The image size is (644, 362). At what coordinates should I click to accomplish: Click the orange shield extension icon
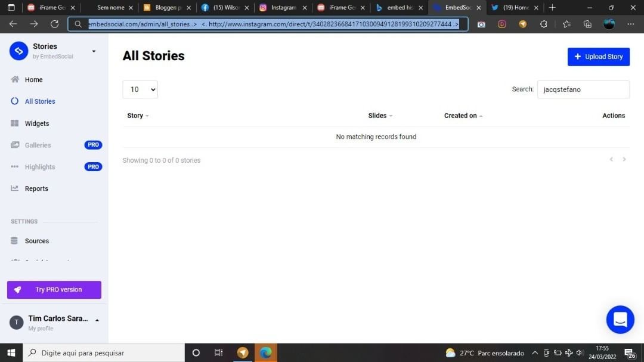coord(523,24)
